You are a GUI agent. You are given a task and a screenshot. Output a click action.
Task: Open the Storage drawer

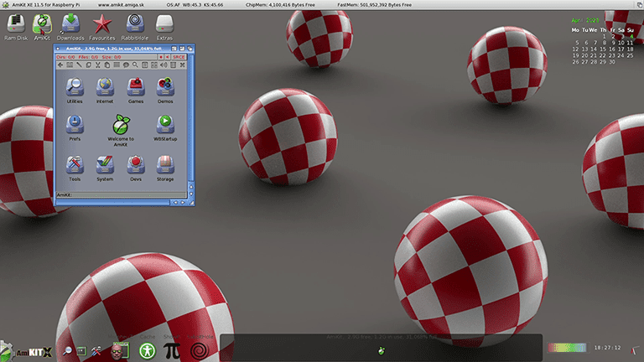click(x=165, y=168)
